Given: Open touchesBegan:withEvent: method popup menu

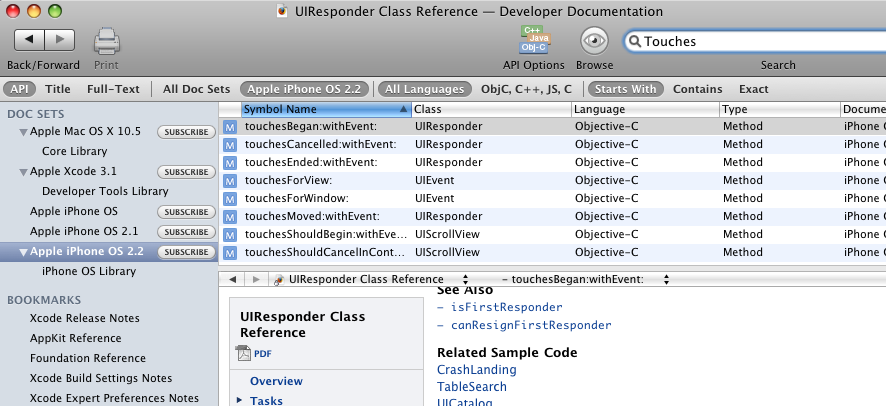Looking at the screenshot, I should click(585, 280).
